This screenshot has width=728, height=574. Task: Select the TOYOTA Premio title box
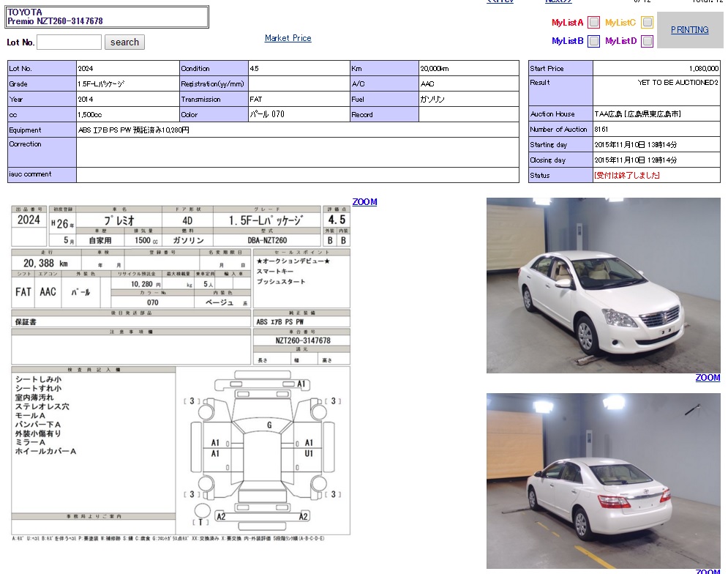pyautogui.click(x=107, y=17)
